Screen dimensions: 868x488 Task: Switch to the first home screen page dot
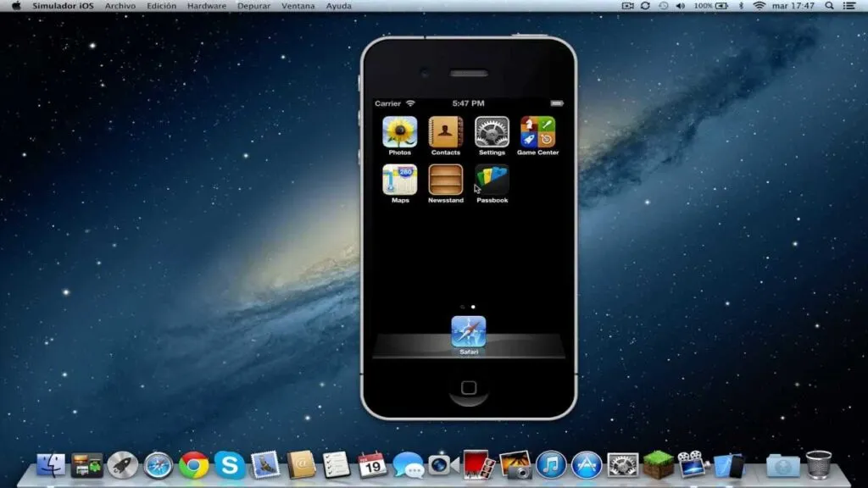click(463, 307)
